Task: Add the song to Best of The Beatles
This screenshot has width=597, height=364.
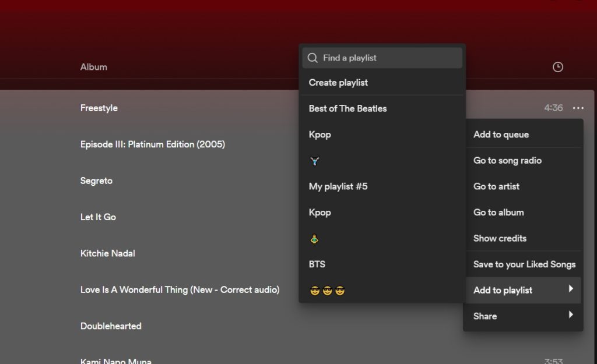Action: tap(347, 108)
